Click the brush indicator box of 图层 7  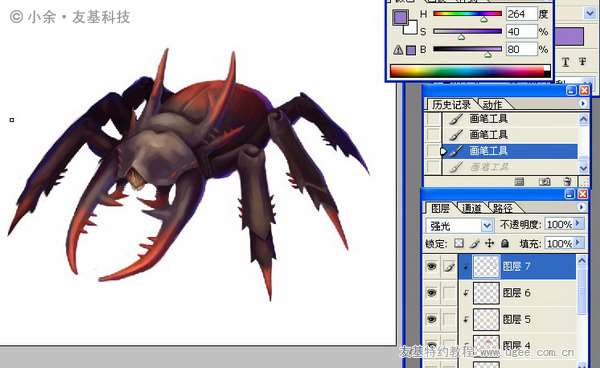pos(449,267)
